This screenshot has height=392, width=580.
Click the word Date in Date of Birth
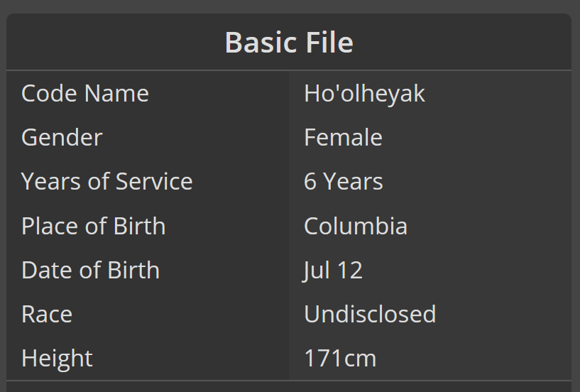(44, 270)
